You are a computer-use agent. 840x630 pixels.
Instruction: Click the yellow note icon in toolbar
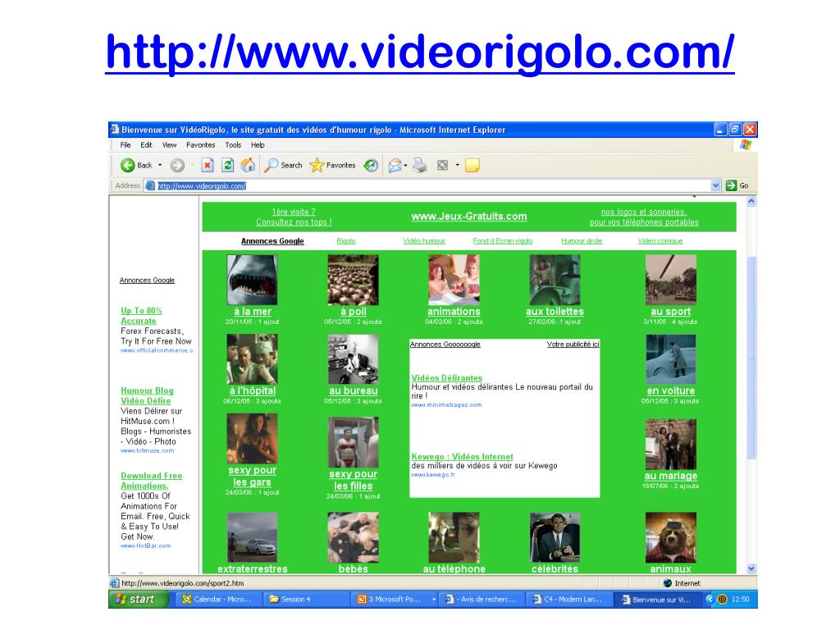pyautogui.click(x=472, y=165)
